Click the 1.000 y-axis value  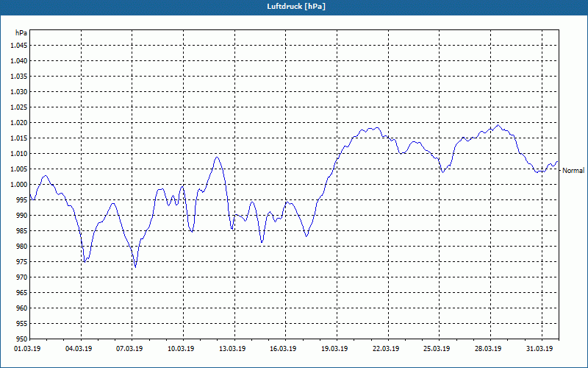(x=19, y=185)
